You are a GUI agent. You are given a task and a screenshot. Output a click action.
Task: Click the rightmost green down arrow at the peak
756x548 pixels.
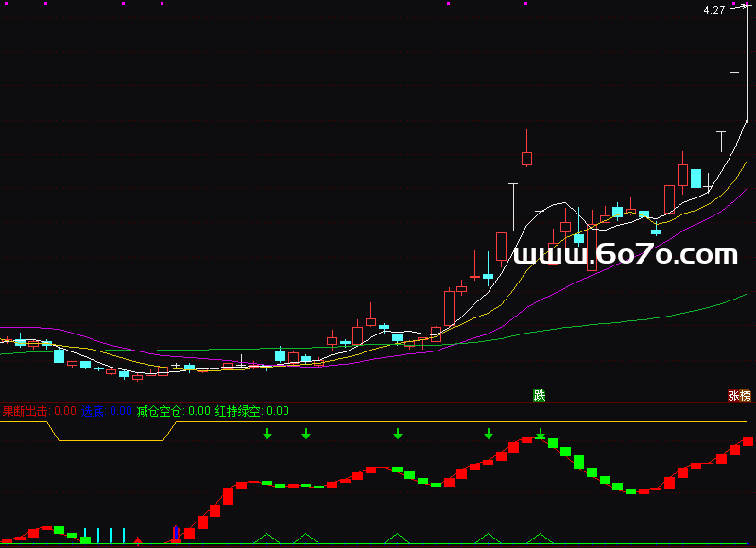pos(541,434)
